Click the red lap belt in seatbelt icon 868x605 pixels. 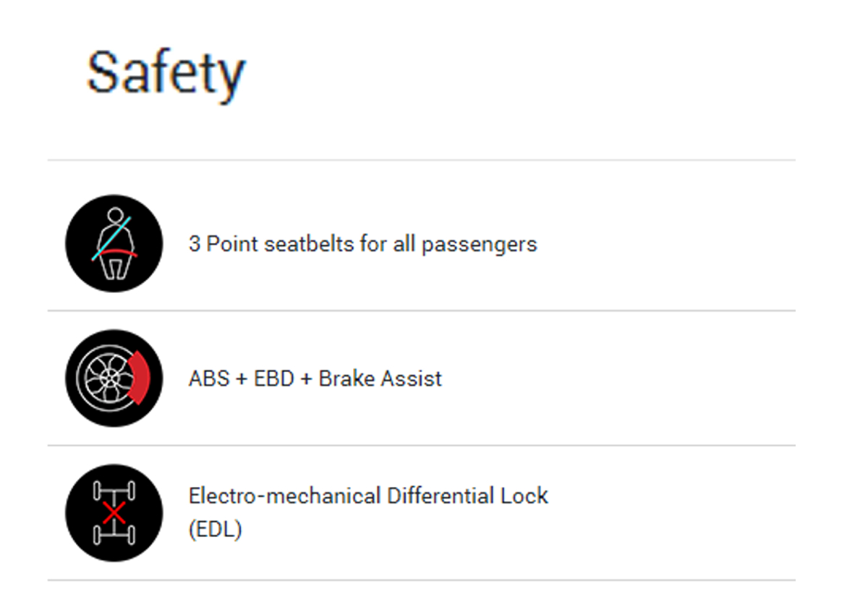pyautogui.click(x=119, y=252)
